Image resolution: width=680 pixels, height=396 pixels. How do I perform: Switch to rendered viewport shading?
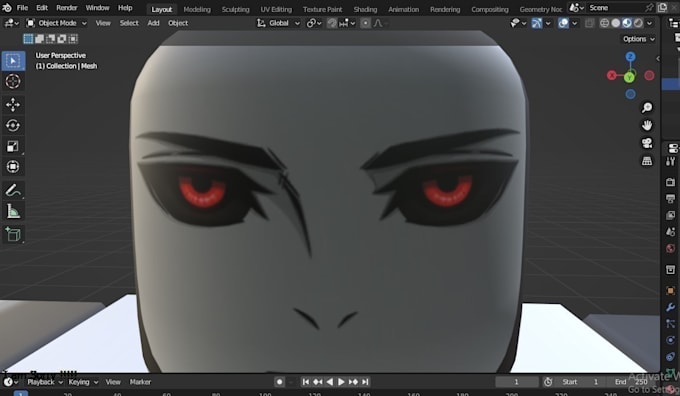(638, 23)
